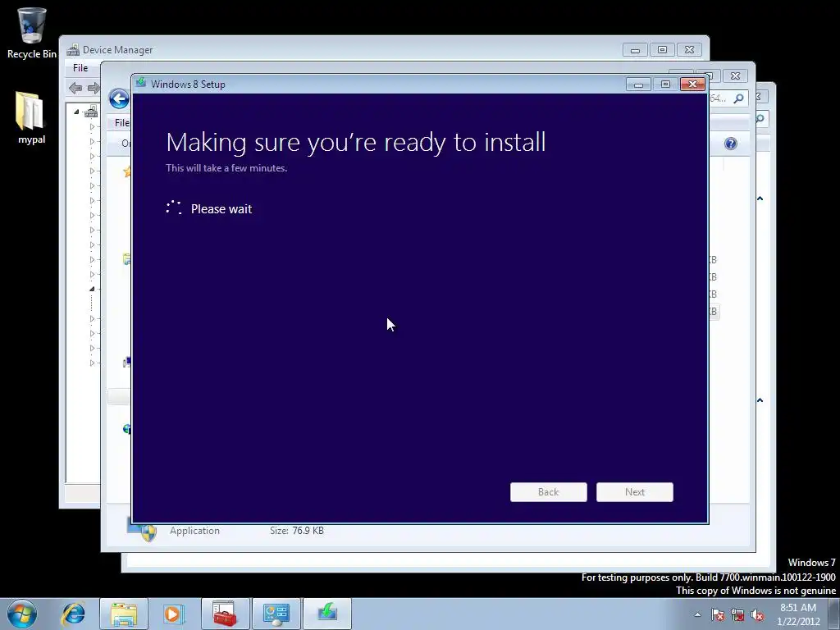The width and height of the screenshot is (840, 630).
Task: Click the muted volume tray icon
Action: click(757, 614)
